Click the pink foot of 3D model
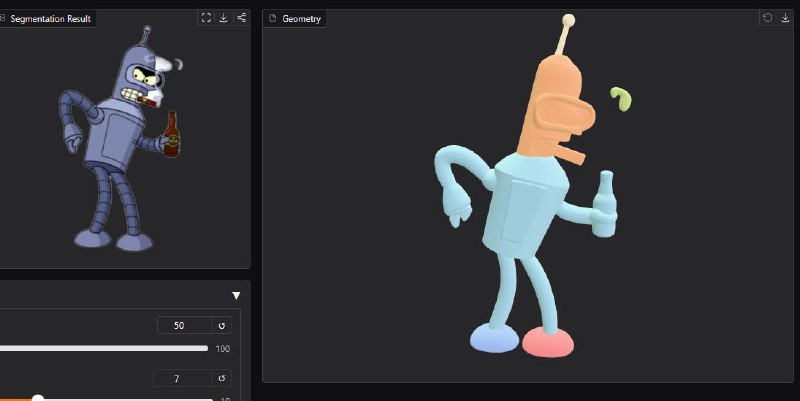800x401 pixels. [x=548, y=342]
